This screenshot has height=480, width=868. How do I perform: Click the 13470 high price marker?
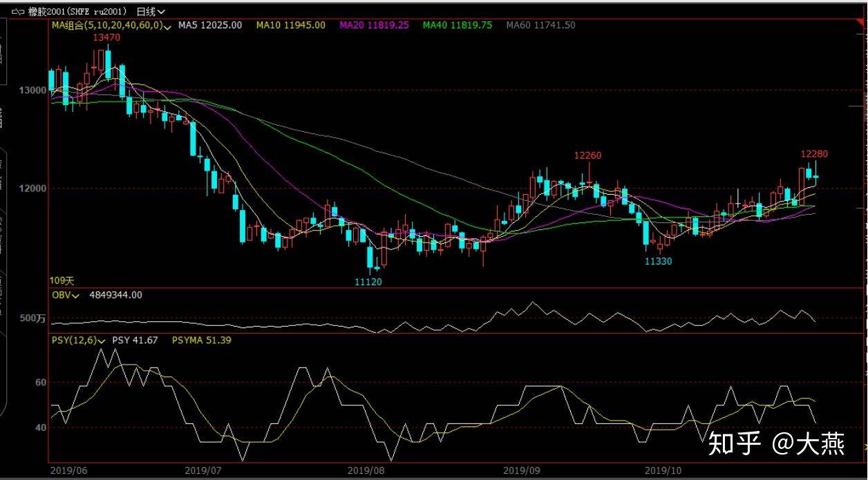(x=107, y=38)
